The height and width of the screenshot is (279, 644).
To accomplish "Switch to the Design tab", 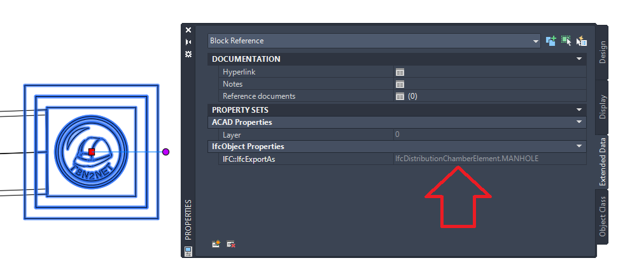I will click(602, 52).
